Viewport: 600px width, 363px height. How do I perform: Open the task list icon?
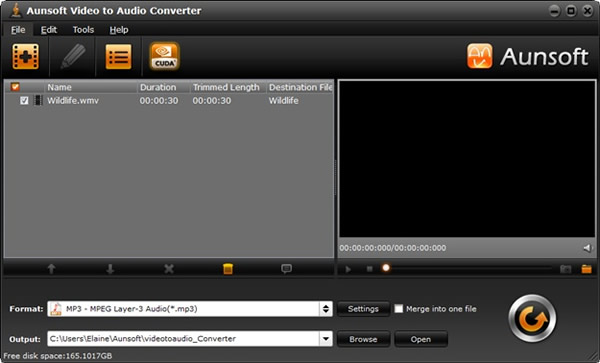pyautogui.click(x=118, y=57)
